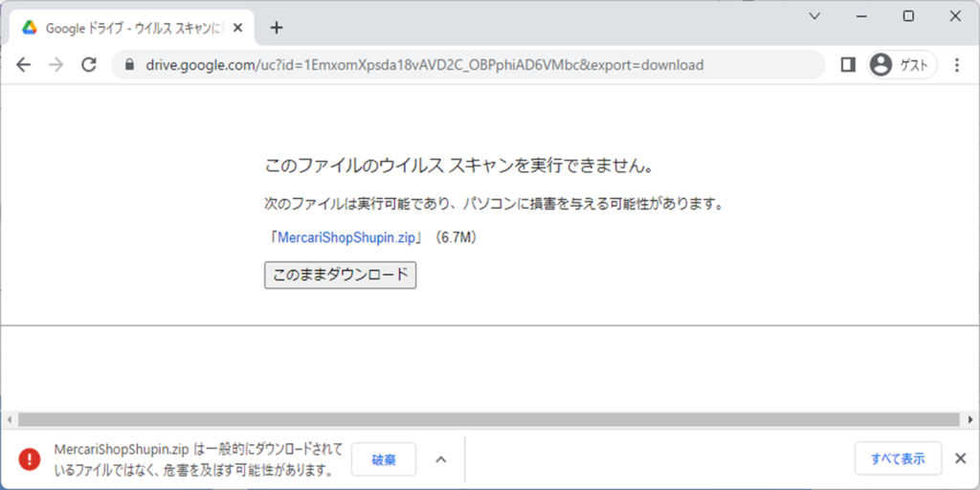The width and height of the screenshot is (980, 490).
Task: Click the red warning icon in the download bar
Action: [30, 459]
